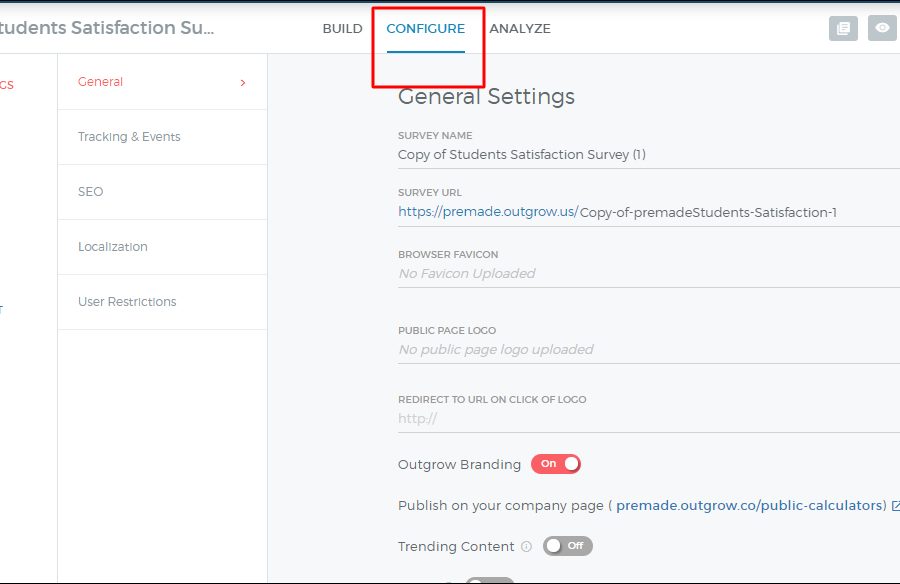The image size is (900, 584).
Task: Open the ANALYZE tab
Action: (x=520, y=29)
